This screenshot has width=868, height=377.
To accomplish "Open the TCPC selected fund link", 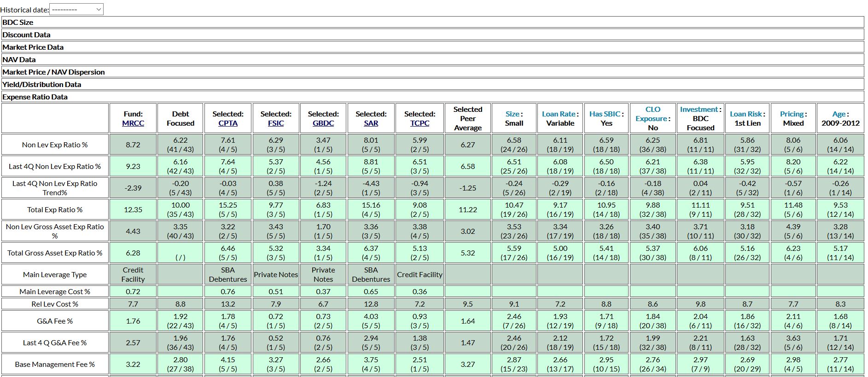I will 419,123.
